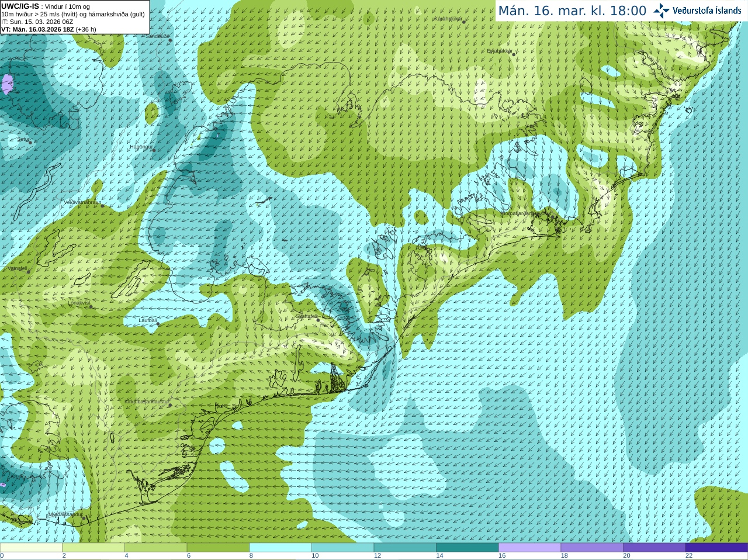Select the 4–6 m/s green legend swatch
This screenshot has width=748, height=560.
coord(155,548)
